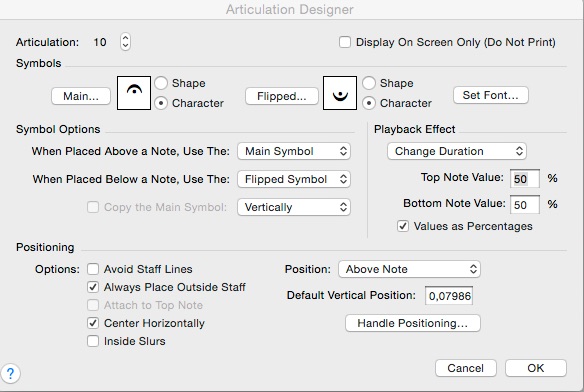Click the Default Vertical Position field
Viewport: 584px width, 392px height.
pyautogui.click(x=449, y=296)
